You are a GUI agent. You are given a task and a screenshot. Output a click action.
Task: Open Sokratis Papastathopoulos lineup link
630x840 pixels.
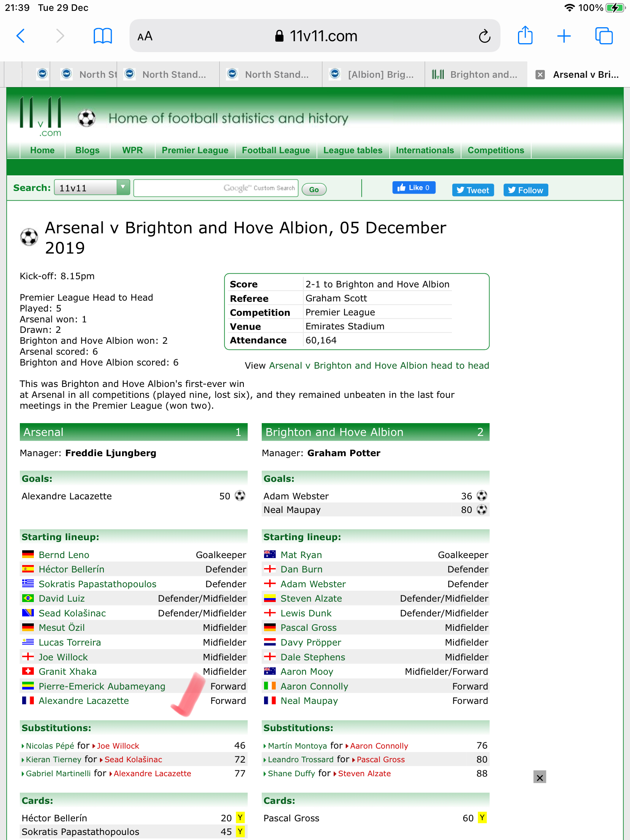point(97,584)
